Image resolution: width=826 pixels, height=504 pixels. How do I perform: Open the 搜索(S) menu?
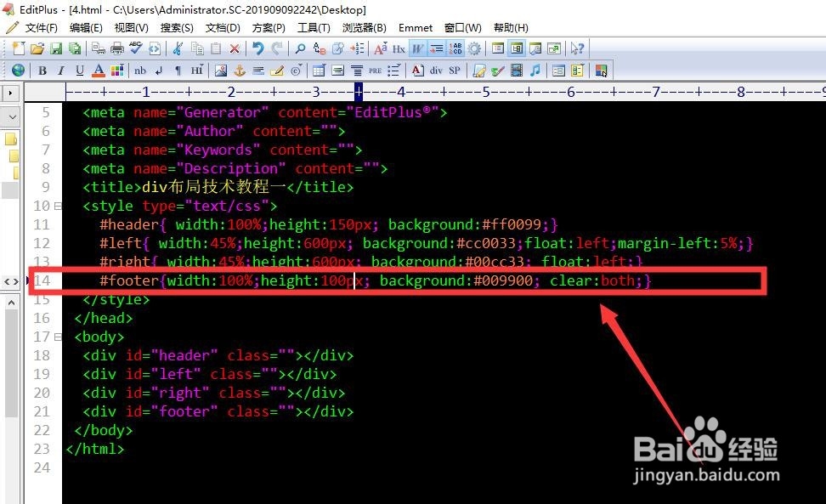(177, 27)
